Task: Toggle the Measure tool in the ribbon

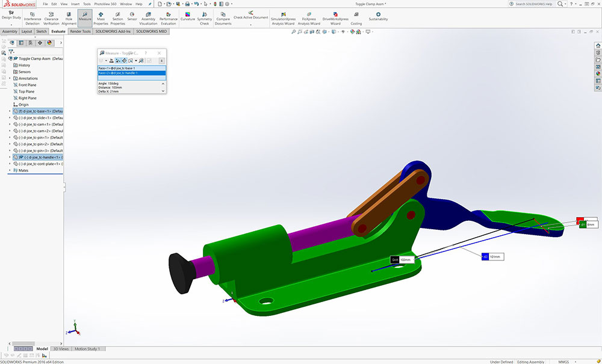Action: point(85,17)
